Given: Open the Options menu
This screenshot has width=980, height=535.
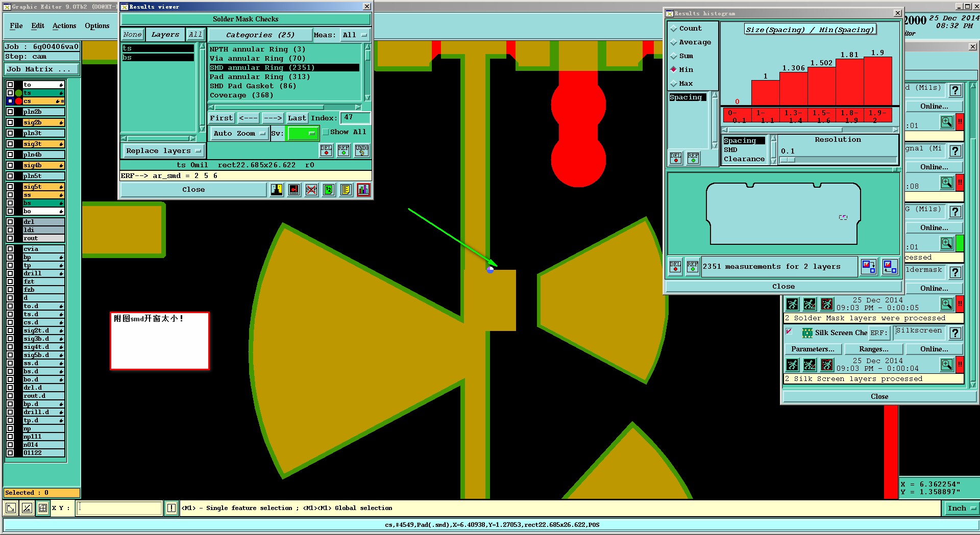Looking at the screenshot, I should point(97,26).
